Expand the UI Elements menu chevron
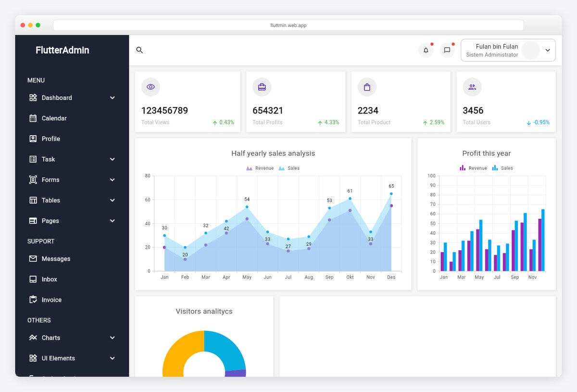This screenshot has height=392, width=577. point(113,358)
